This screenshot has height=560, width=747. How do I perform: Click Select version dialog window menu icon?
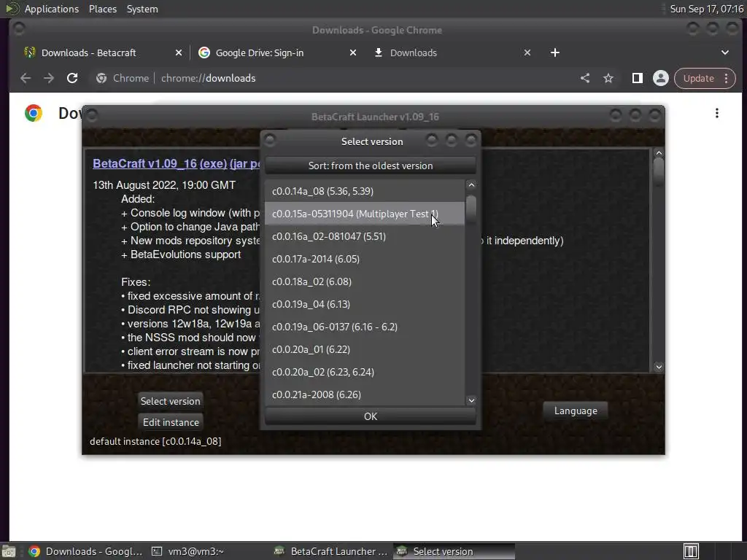270,140
